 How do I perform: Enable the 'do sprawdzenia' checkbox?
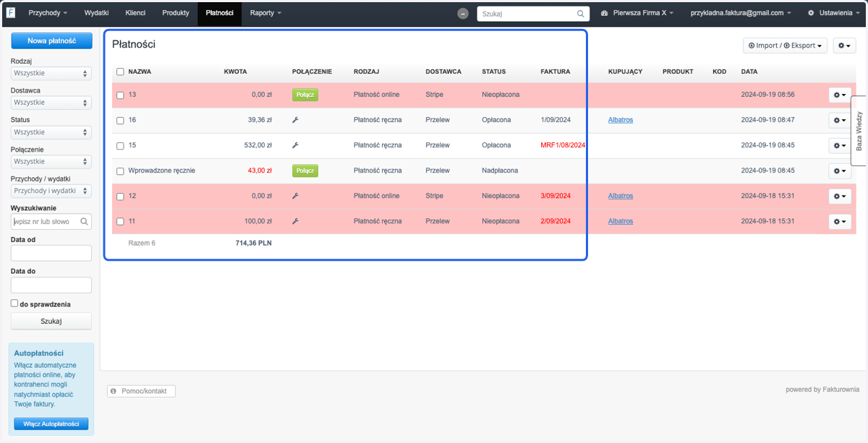point(14,304)
